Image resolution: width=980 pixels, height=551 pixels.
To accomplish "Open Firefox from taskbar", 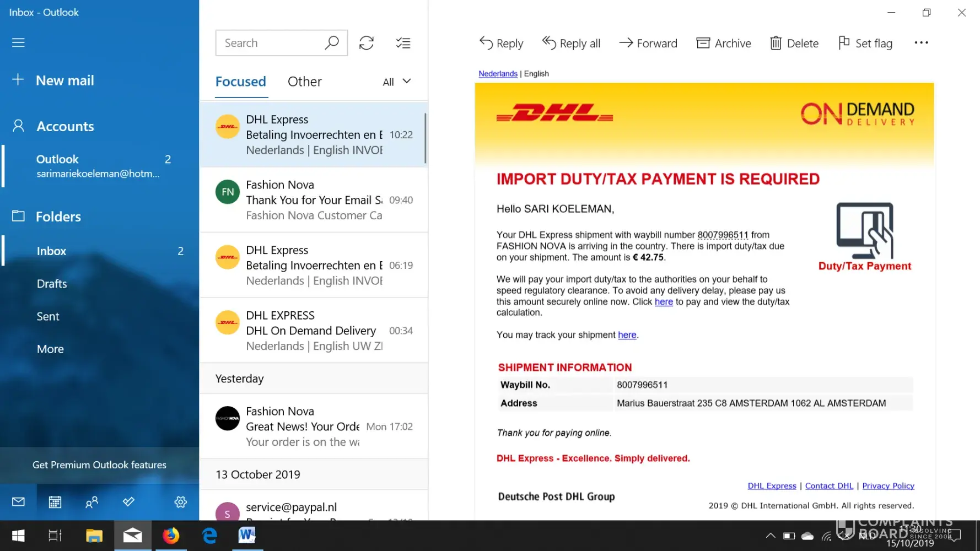I will [171, 536].
